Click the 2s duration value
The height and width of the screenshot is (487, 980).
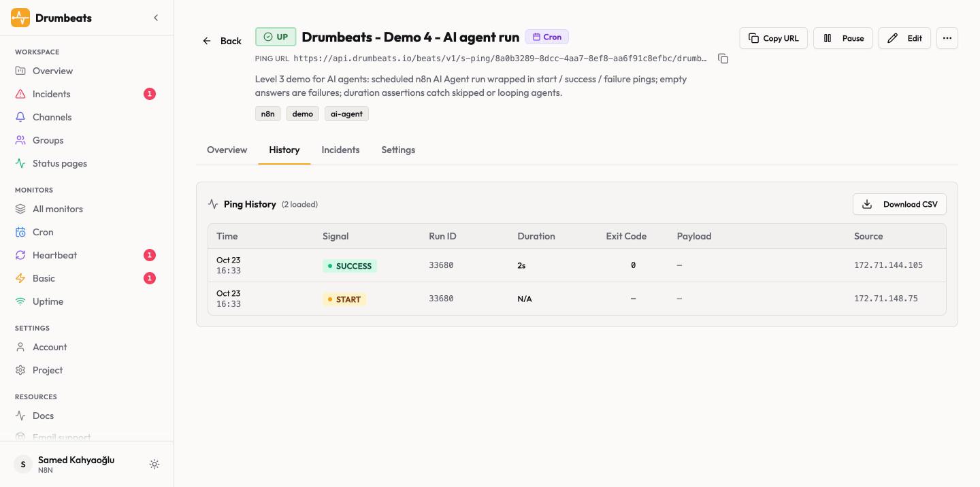pos(521,266)
